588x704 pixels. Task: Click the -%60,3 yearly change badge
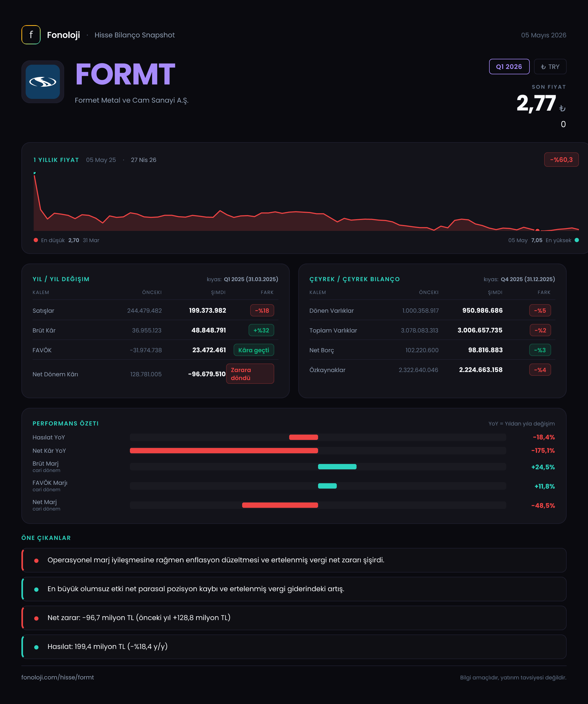pos(561,160)
